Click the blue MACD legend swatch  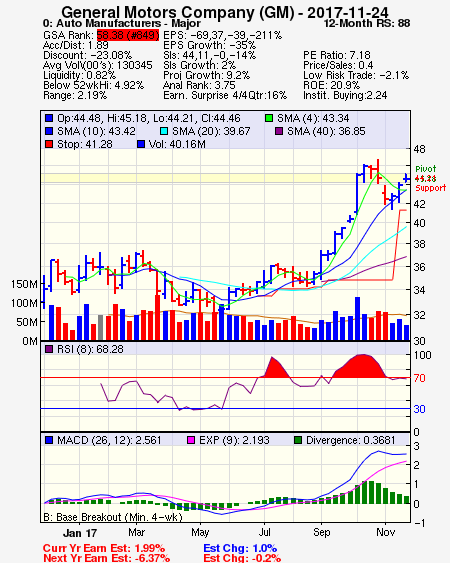[49, 440]
